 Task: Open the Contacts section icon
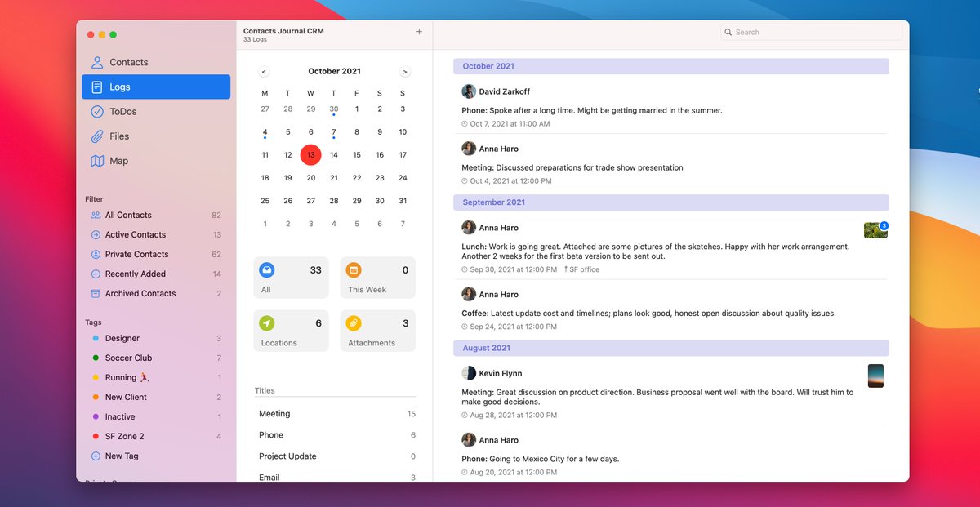97,62
